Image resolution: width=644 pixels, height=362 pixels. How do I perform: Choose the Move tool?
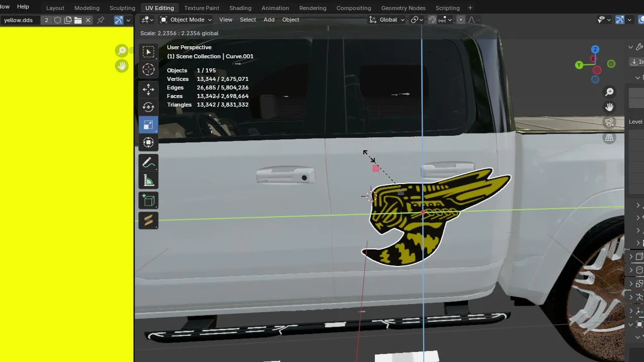148,89
